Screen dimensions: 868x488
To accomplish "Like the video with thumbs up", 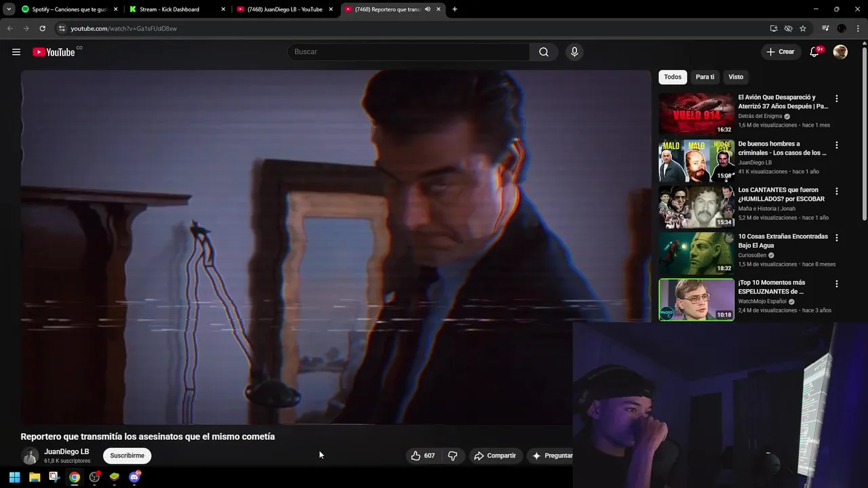I will pyautogui.click(x=422, y=455).
